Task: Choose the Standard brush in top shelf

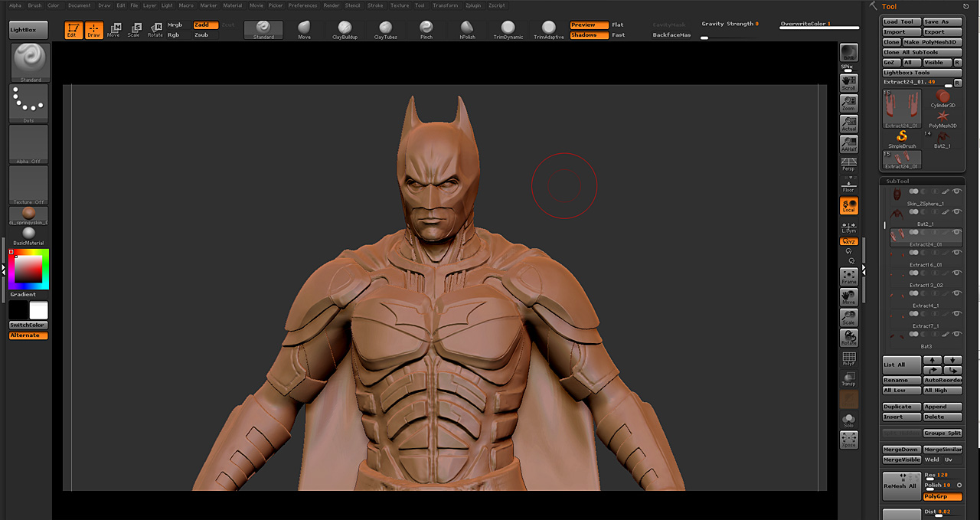Action: pyautogui.click(x=263, y=30)
